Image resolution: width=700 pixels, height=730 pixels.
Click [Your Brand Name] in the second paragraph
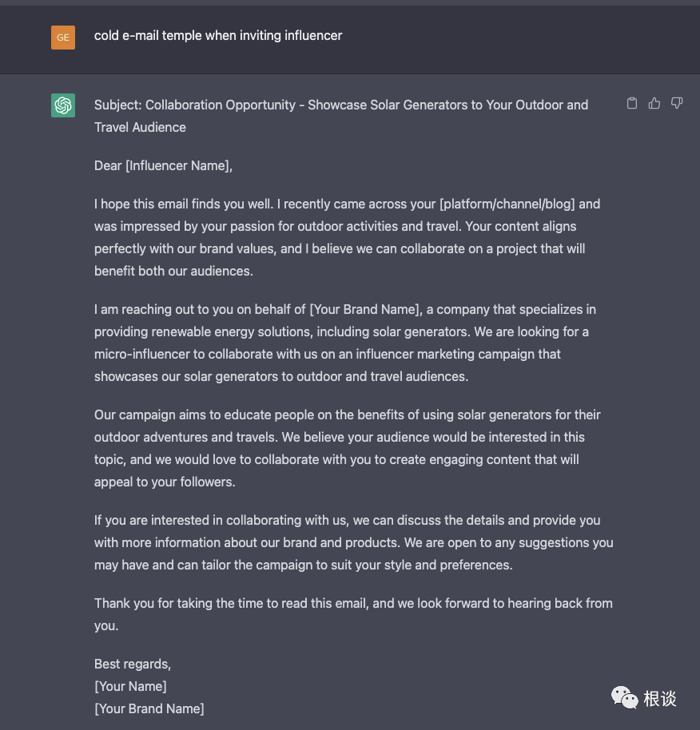click(364, 310)
